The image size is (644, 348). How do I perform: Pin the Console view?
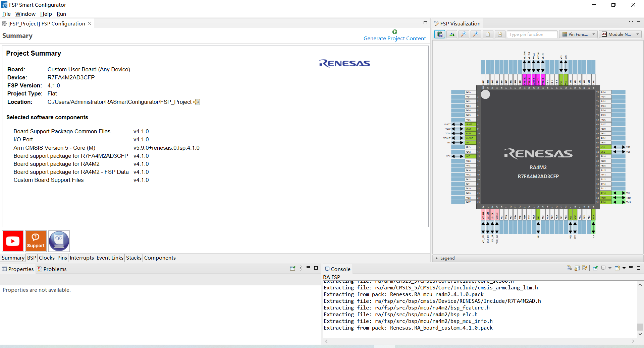tap(595, 268)
